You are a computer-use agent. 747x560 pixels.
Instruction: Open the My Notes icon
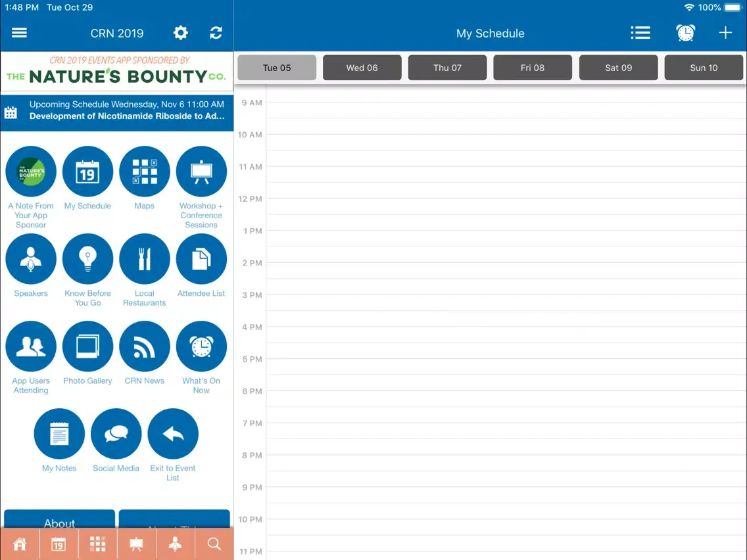click(59, 434)
